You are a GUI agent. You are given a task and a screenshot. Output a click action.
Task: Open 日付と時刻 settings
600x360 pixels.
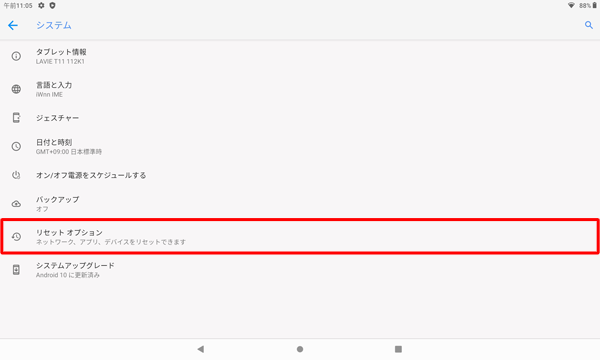tap(300, 146)
